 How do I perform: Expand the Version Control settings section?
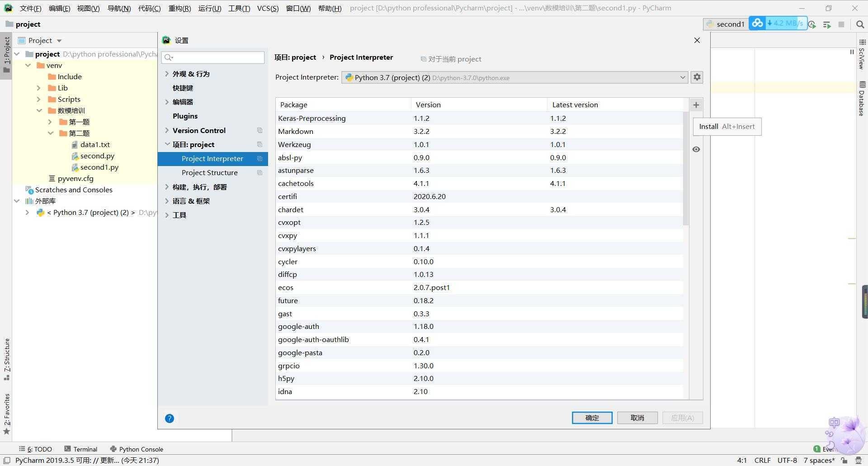click(x=167, y=130)
